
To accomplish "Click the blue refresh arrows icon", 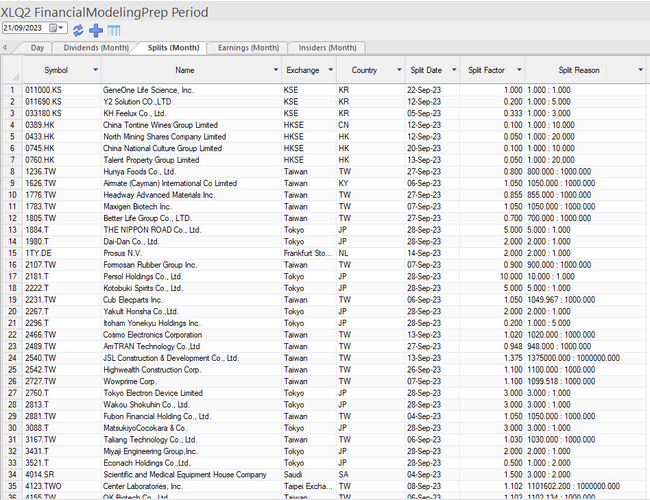I will 78,30.
